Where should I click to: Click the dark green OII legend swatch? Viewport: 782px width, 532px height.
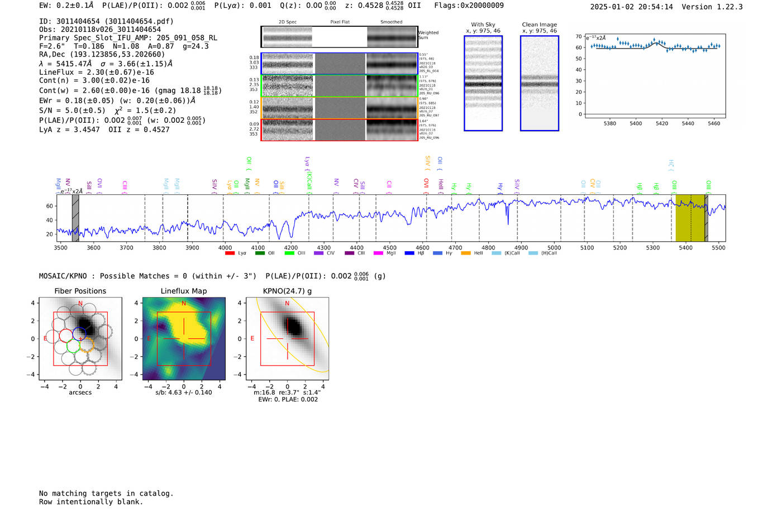[260, 253]
